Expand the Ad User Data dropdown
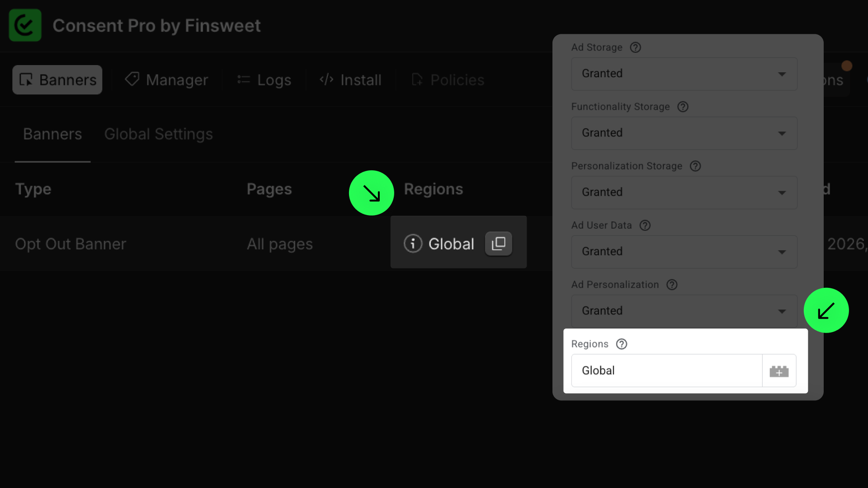Screen dimensions: 868x488 coord(684,252)
